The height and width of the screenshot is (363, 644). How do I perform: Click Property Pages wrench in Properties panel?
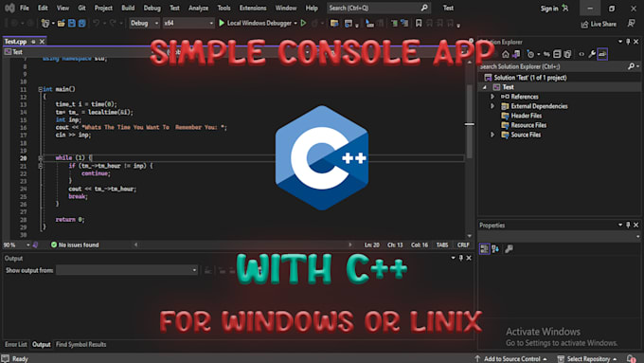509,248
